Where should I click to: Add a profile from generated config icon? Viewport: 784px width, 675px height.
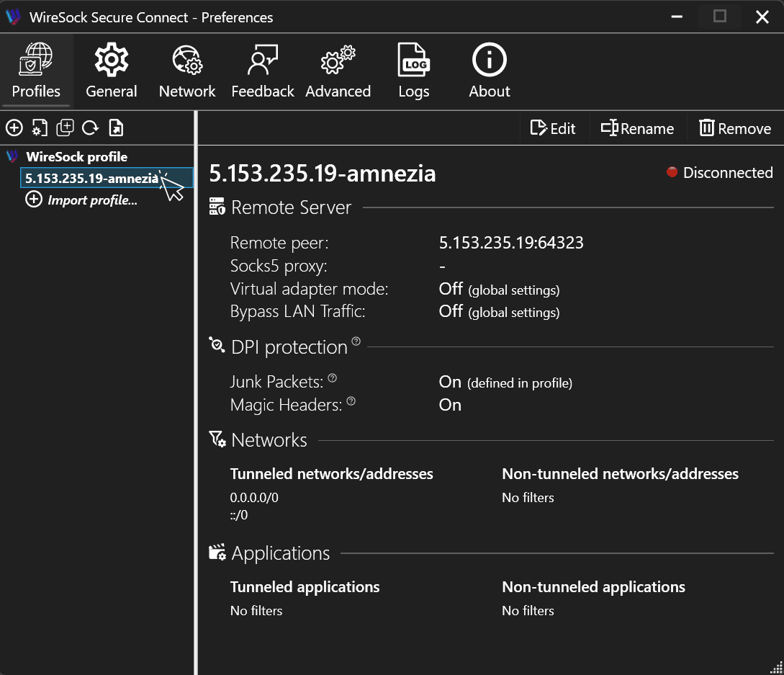click(x=39, y=128)
